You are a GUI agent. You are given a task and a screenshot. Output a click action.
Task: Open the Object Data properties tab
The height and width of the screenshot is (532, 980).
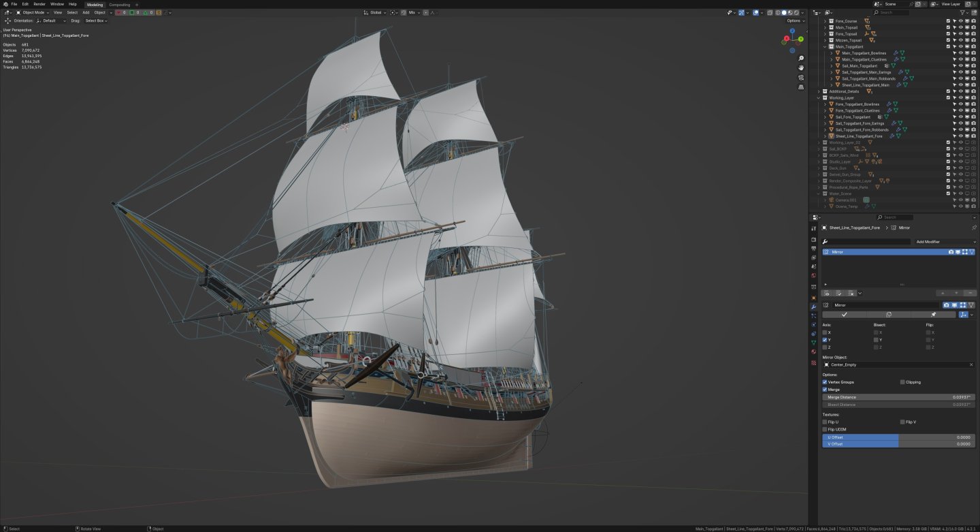coord(813,343)
